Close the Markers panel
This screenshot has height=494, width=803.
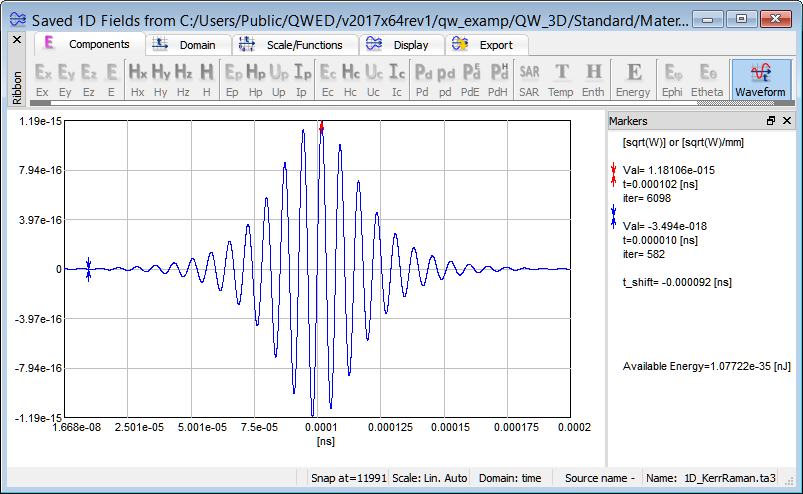786,121
